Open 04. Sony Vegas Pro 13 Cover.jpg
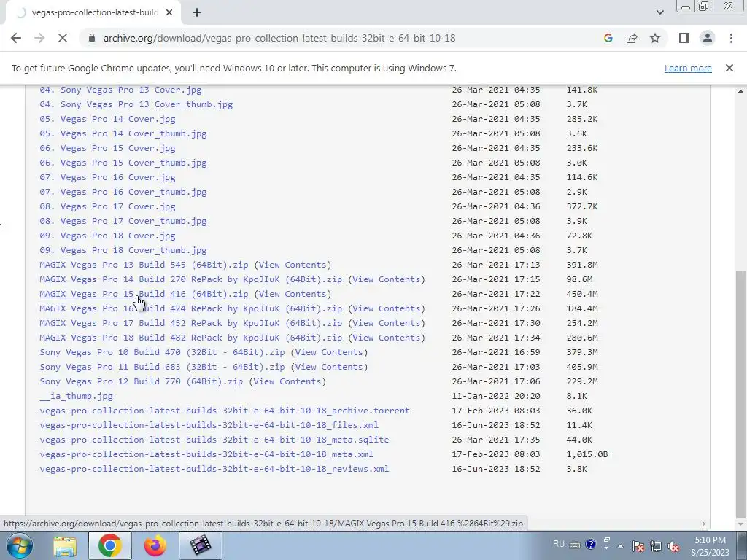Viewport: 747px width, 560px height. (x=120, y=90)
